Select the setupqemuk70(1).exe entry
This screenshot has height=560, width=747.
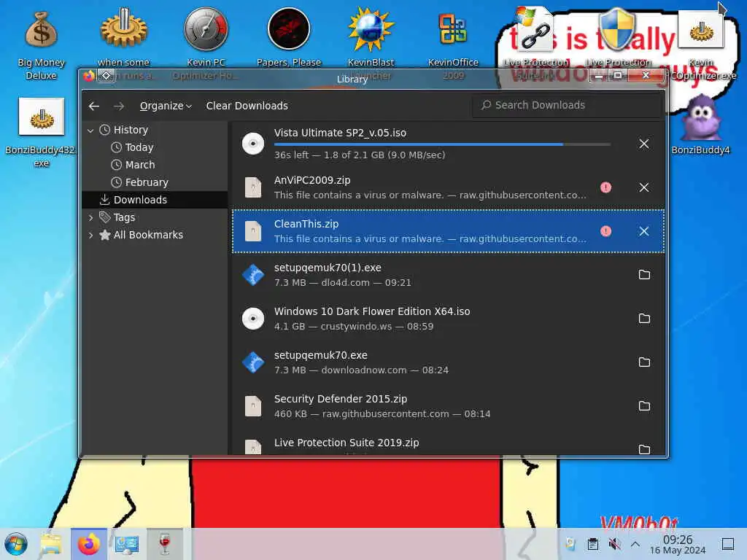tap(448, 275)
